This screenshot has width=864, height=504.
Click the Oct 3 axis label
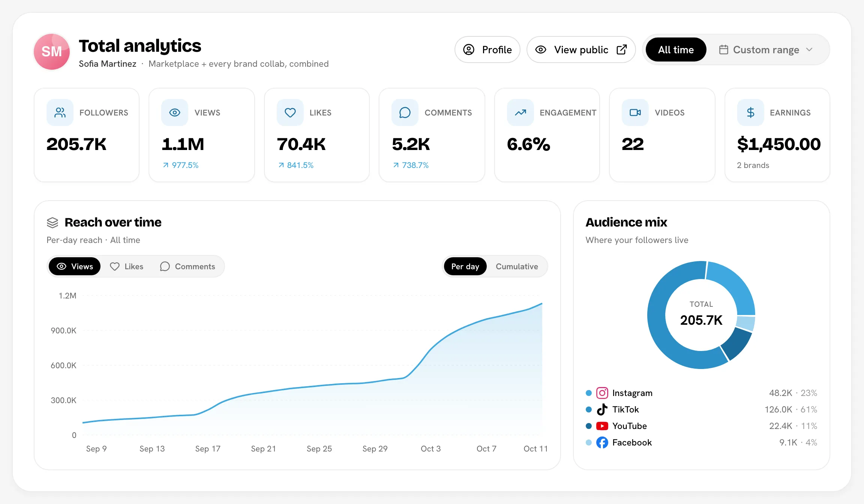coord(430,448)
